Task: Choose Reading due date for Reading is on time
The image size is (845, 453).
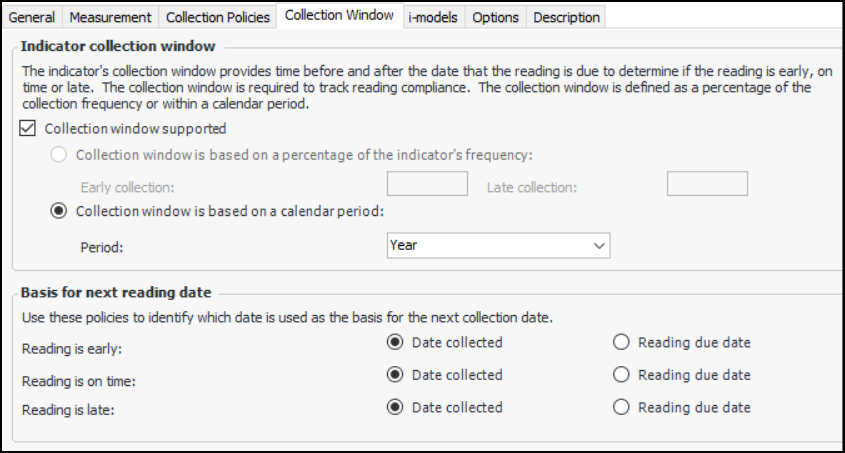Action: coord(621,375)
